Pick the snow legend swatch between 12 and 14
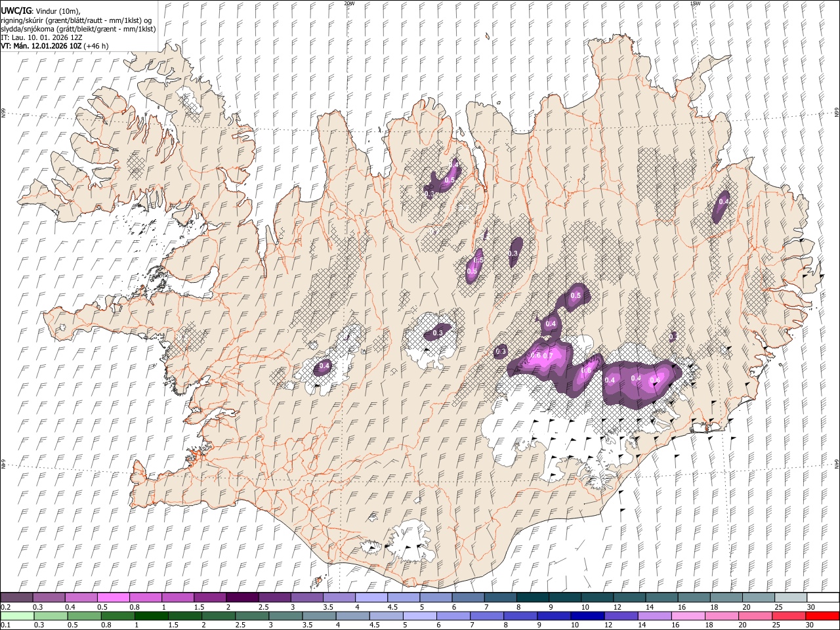The image size is (840, 630). point(629,598)
